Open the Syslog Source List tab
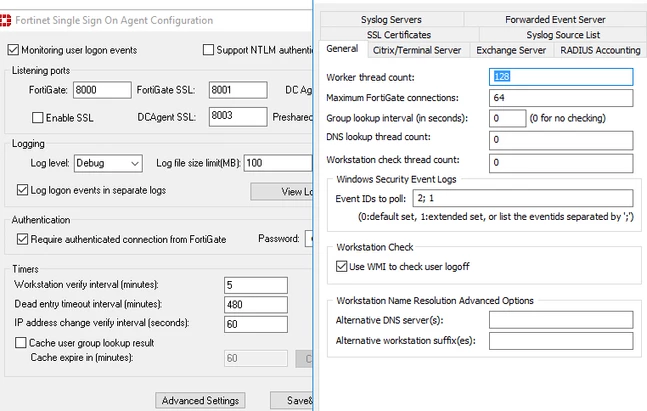The height and width of the screenshot is (411, 647). pos(563,35)
